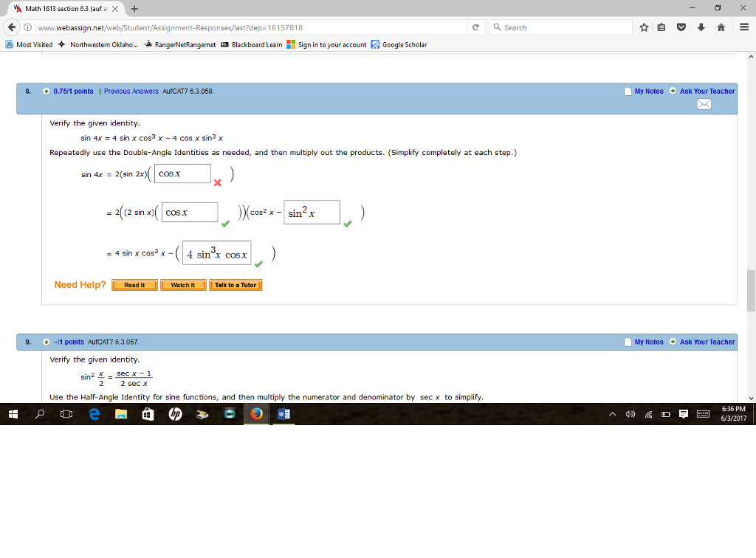This screenshot has width=756, height=558.
Task: Open the HP app on taskbar
Action: (x=176, y=414)
